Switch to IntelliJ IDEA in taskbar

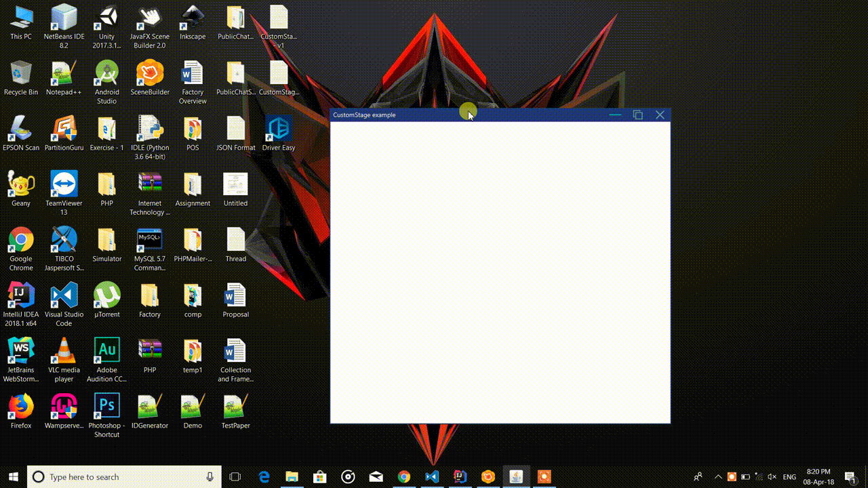coord(460,477)
